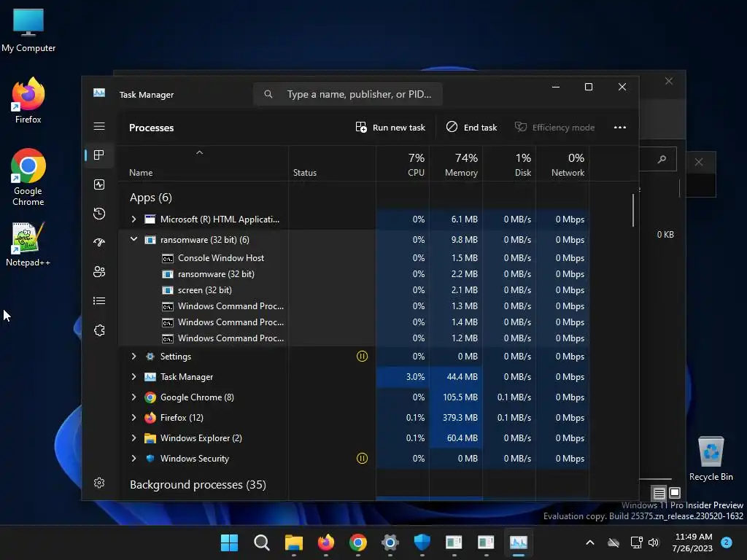Show hidden system tray icons
The height and width of the screenshot is (560, 747).
pos(589,542)
